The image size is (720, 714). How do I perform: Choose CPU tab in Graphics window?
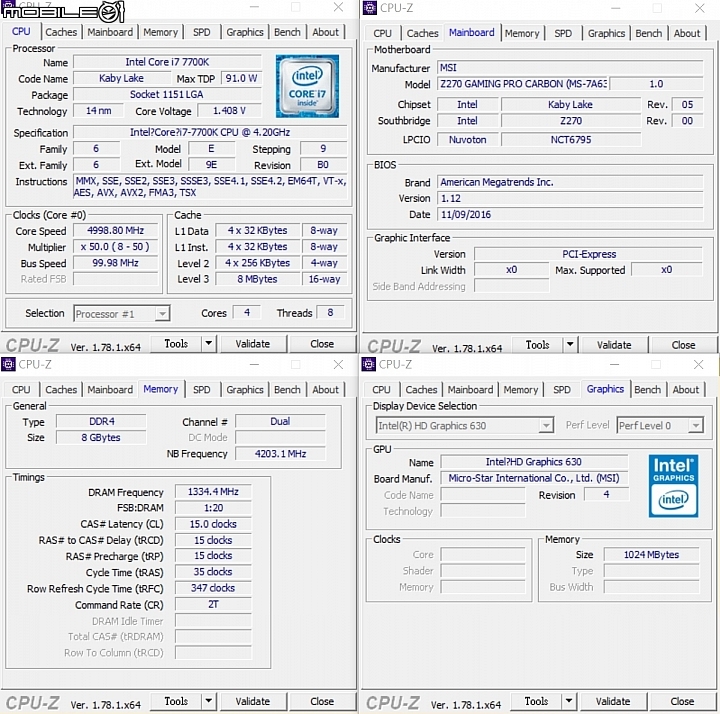(x=381, y=390)
